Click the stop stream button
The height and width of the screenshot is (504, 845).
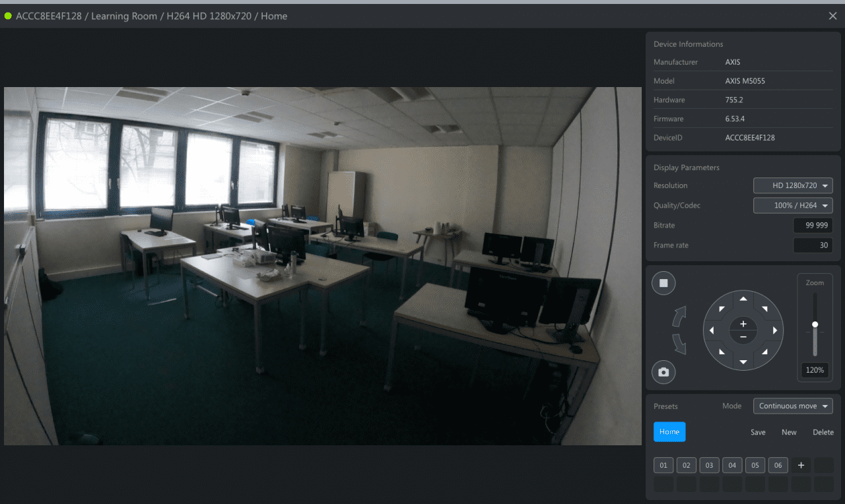663,284
